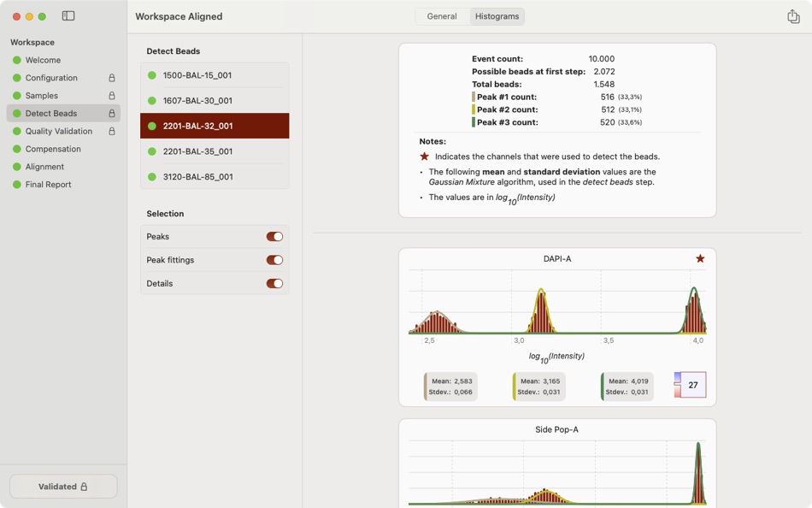
Task: Select sample 2201-BAL-35_001
Action: [215, 151]
